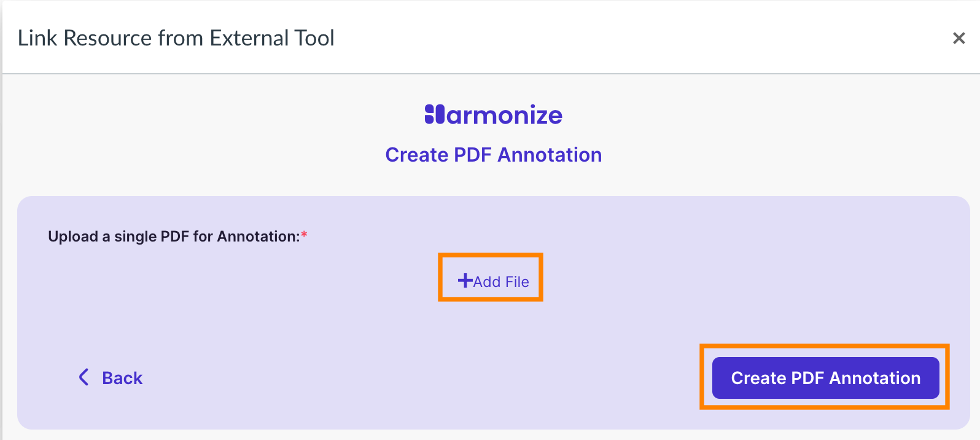Viewport: 980px width, 440px height.
Task: Click the orange-highlighted Add File control
Action: (x=490, y=277)
